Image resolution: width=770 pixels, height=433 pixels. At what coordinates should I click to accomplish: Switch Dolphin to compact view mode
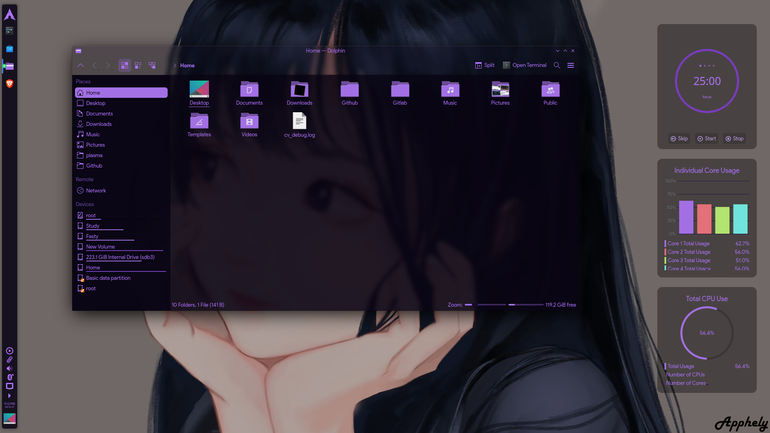point(138,65)
